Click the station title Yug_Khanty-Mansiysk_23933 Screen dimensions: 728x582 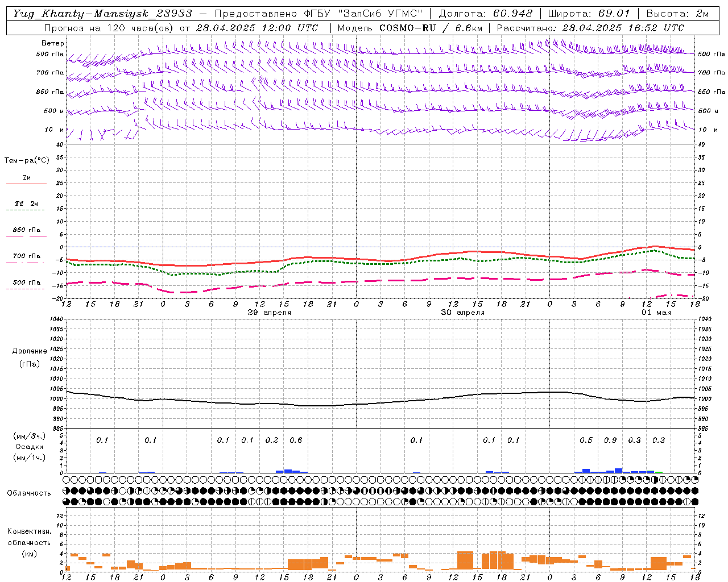(102, 14)
